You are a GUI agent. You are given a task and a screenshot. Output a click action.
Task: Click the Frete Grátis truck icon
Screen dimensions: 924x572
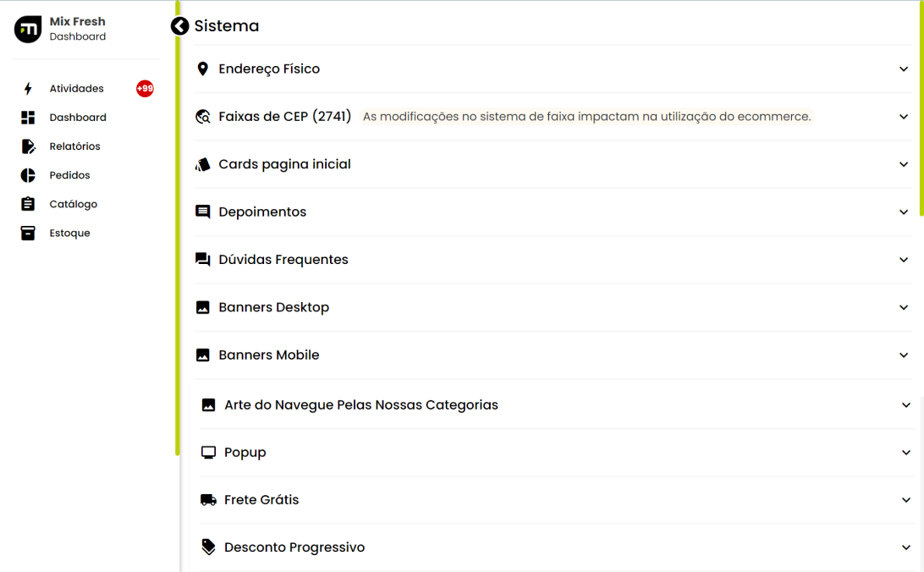208,499
